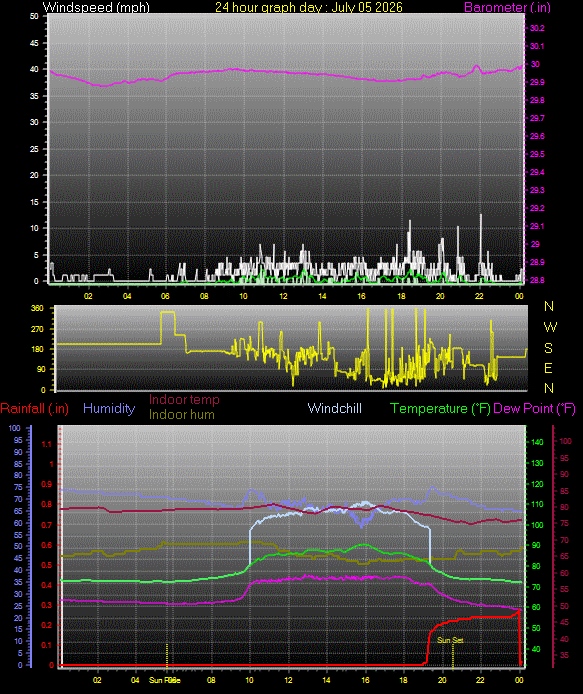Select the Dew Point (°F) legend label

click(534, 408)
